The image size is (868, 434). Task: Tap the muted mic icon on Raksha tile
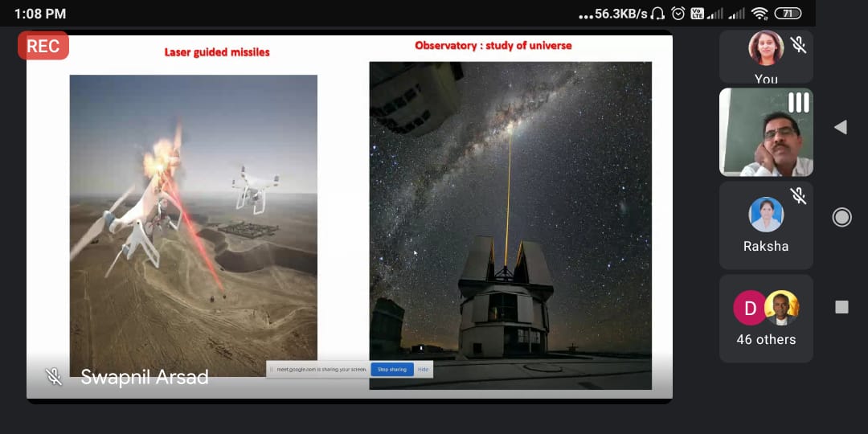tap(798, 195)
